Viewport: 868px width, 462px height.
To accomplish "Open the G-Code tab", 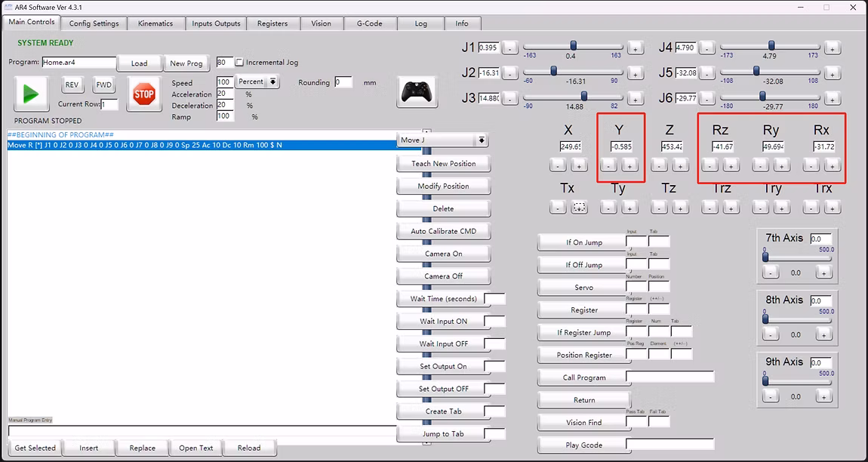I will pos(369,23).
